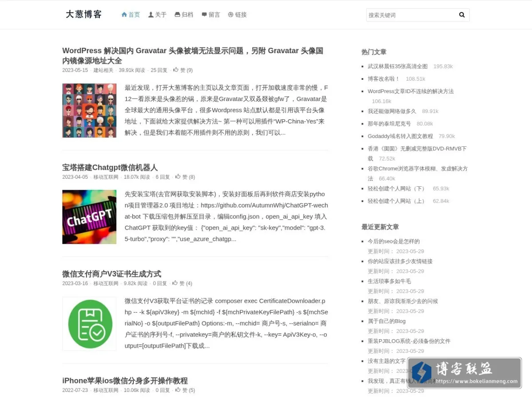532x399 pixels.
Task: Open the iPhone苹果ios微信分身多开操作教程 title
Action: (125, 380)
